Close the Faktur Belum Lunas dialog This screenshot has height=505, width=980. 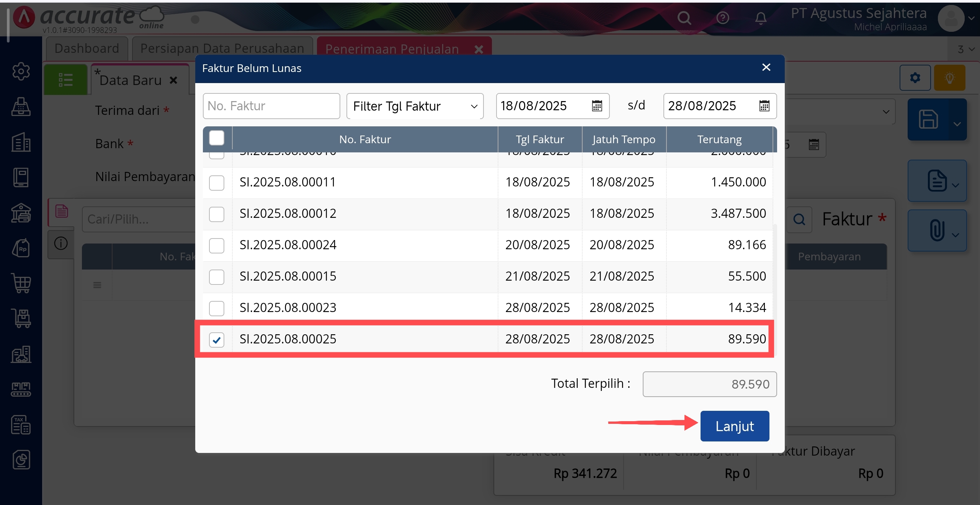766,67
